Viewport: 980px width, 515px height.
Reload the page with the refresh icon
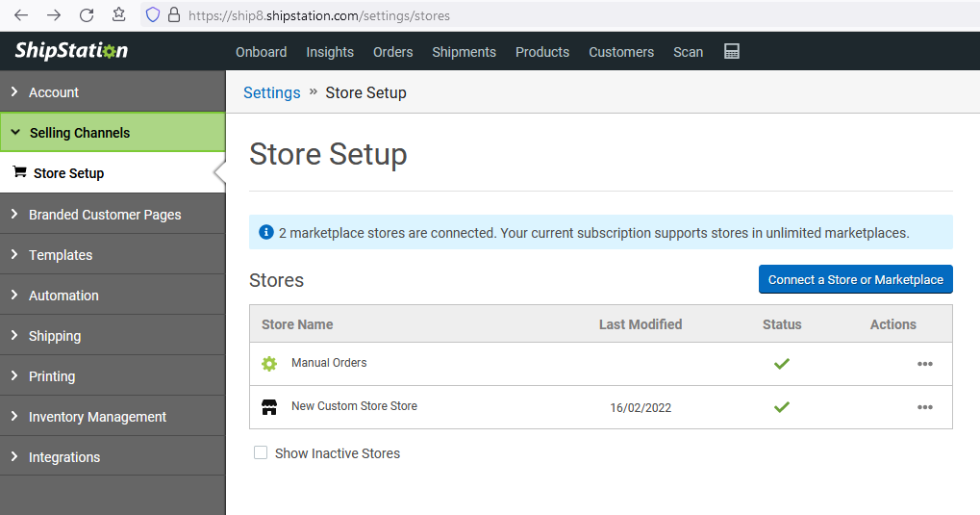coord(87,15)
